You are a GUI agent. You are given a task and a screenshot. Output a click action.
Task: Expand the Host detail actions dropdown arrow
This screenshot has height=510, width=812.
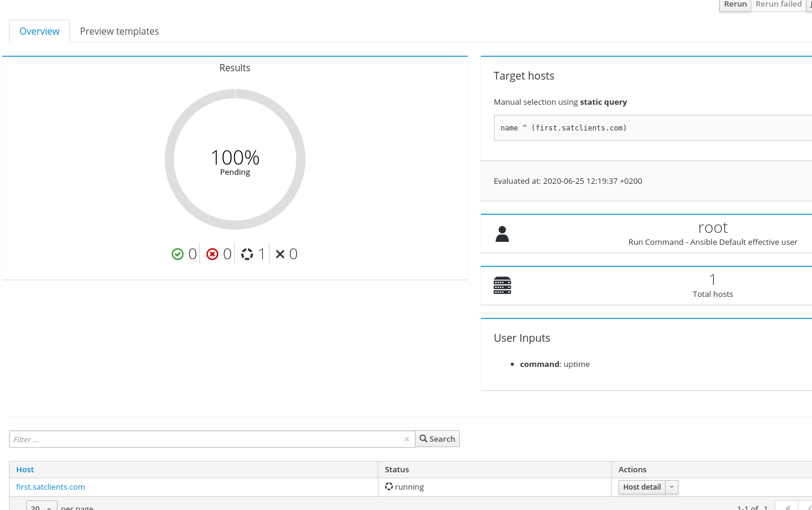672,487
